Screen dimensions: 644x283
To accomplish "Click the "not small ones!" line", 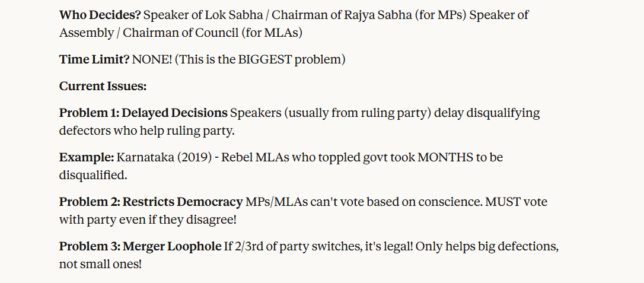I will tap(100, 264).
